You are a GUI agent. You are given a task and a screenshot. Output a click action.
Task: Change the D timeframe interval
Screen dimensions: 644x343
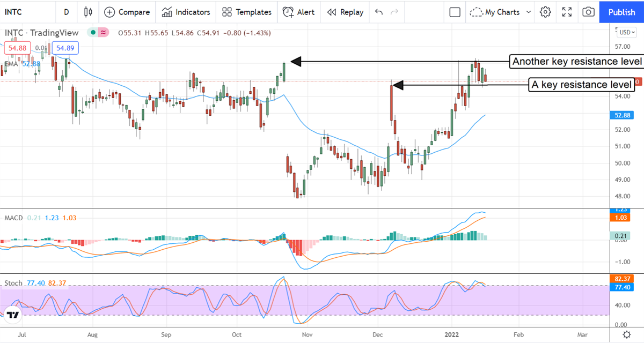(x=66, y=12)
